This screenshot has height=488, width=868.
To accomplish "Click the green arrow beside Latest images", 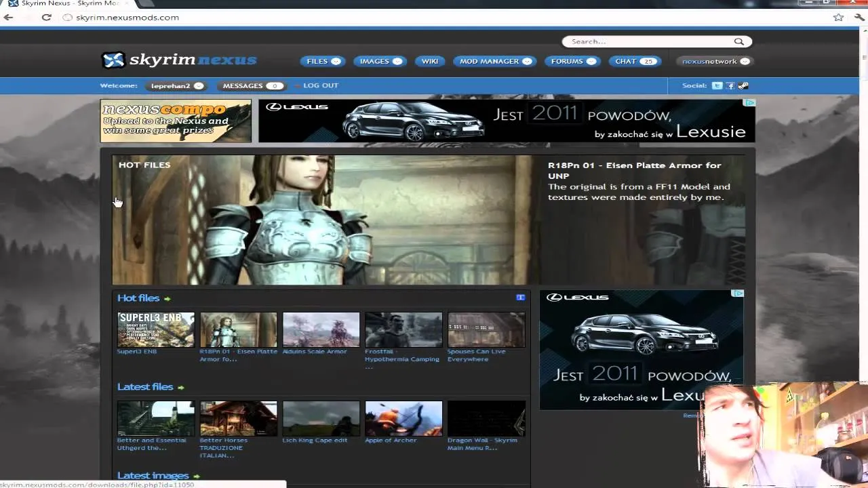I will coord(196,476).
